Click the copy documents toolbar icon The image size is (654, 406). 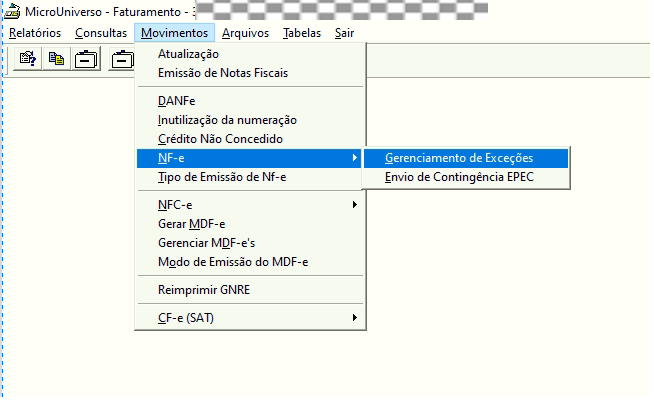pos(57,59)
